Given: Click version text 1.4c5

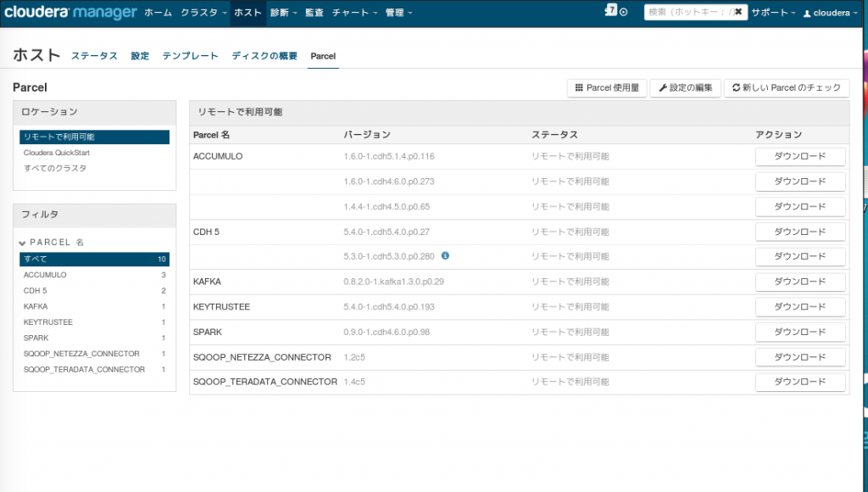Looking at the screenshot, I should (x=354, y=382).
